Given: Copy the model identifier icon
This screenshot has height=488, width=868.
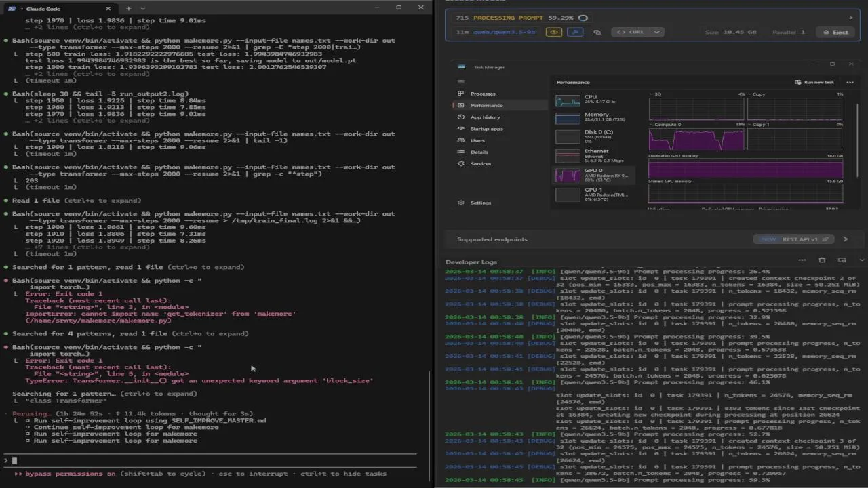Looking at the screenshot, I should click(x=597, y=32).
